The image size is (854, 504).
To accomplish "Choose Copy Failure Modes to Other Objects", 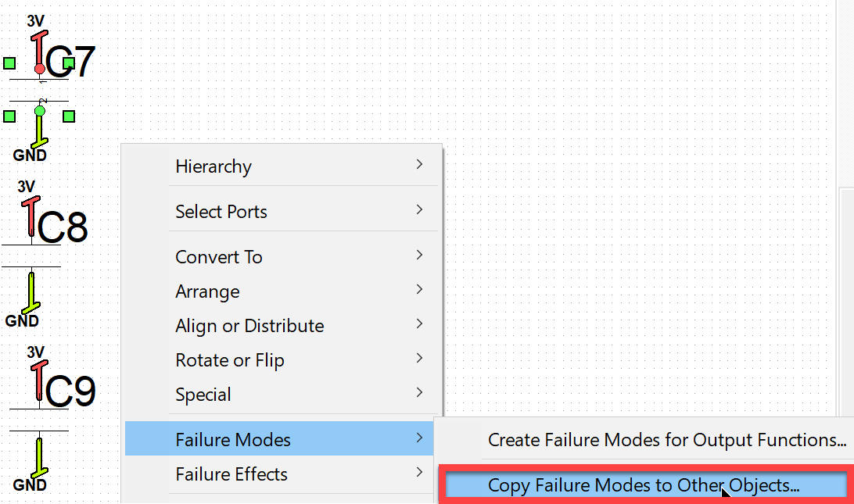I will point(646,484).
